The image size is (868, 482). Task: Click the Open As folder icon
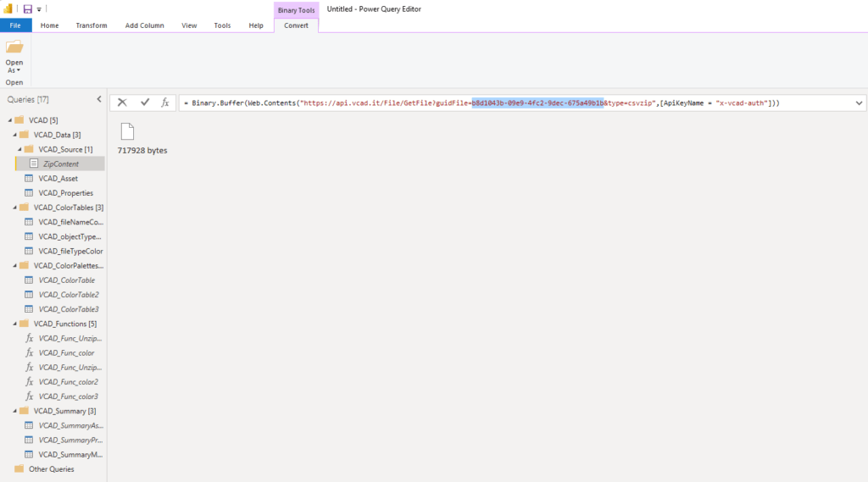[14, 47]
